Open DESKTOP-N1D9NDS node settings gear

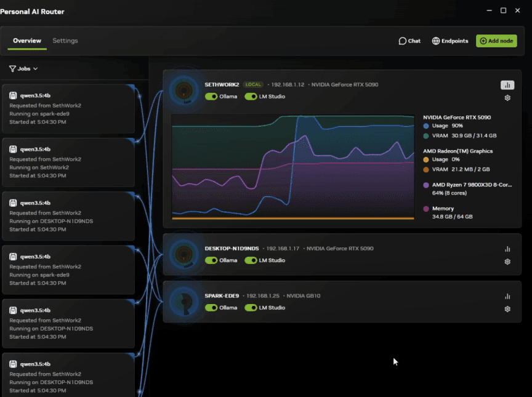[507, 262]
